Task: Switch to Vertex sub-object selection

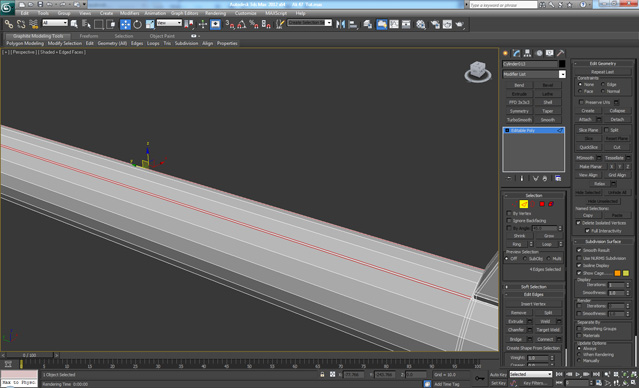Action: (x=515, y=204)
